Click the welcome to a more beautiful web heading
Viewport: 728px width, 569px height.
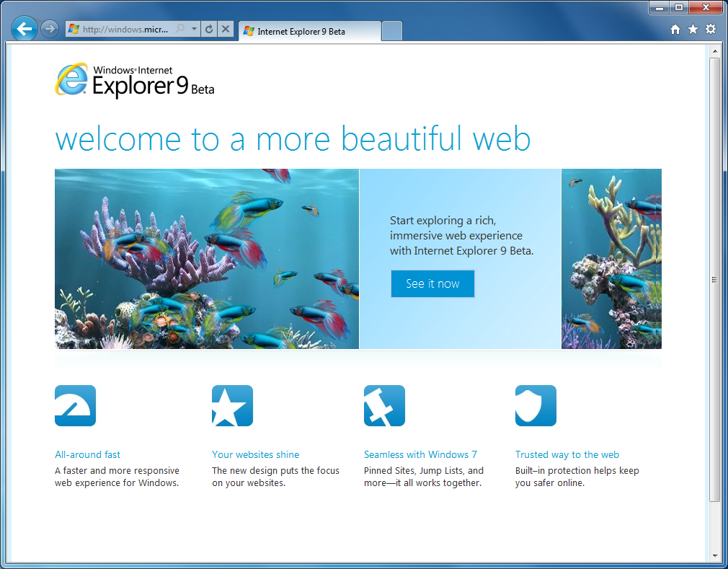[x=293, y=138]
